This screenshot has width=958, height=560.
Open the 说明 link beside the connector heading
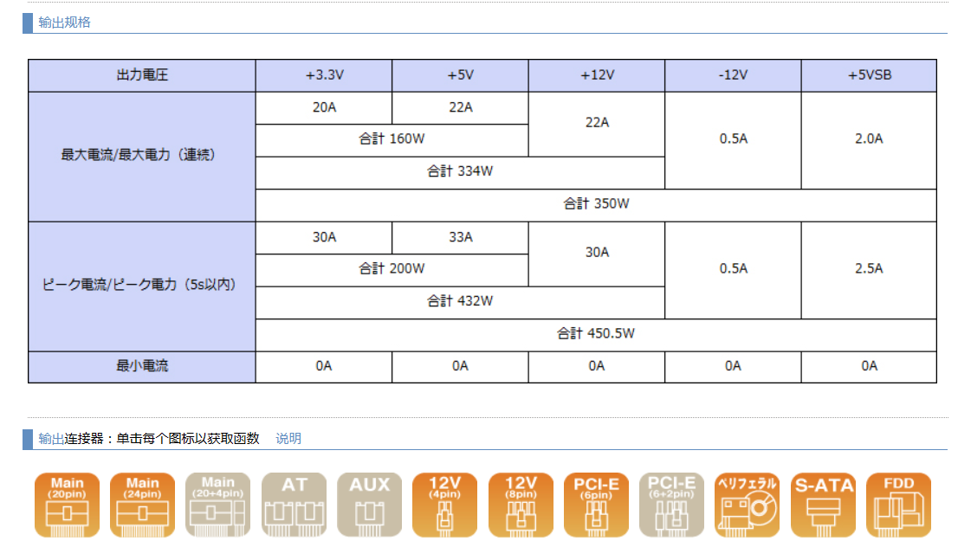tap(288, 439)
